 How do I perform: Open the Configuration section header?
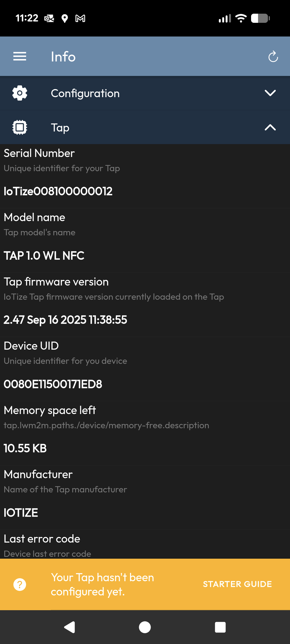85,93
